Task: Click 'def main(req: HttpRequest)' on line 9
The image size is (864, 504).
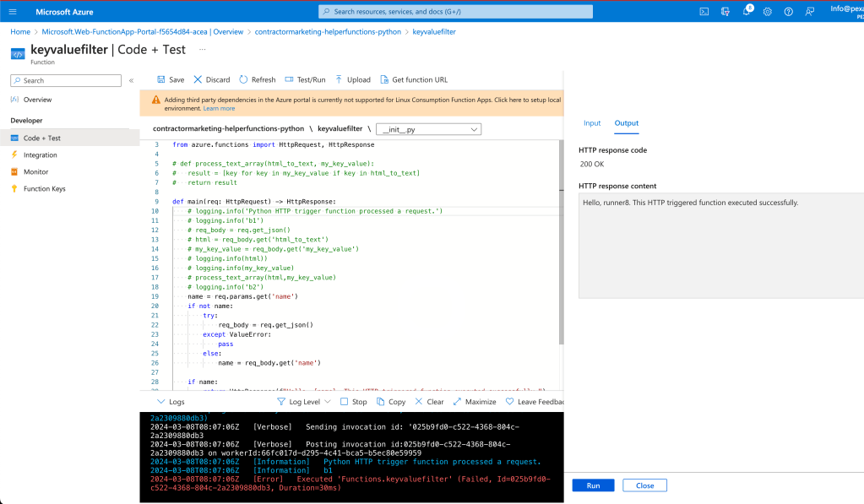Action: coord(253,202)
